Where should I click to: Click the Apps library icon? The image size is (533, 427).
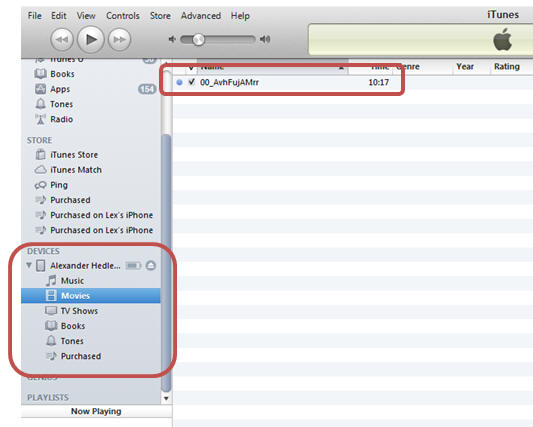(x=40, y=89)
